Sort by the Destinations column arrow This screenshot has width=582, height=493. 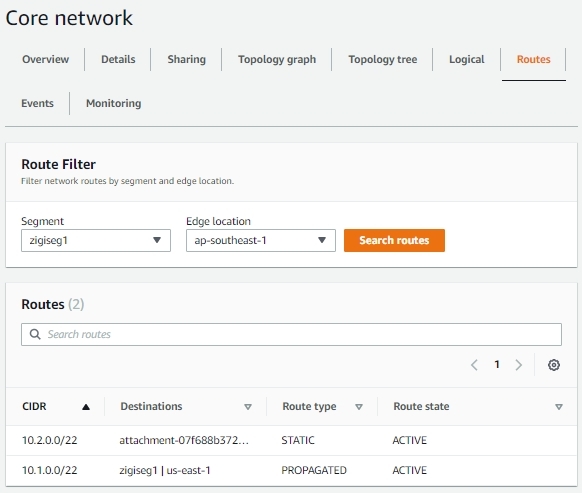[248, 407]
